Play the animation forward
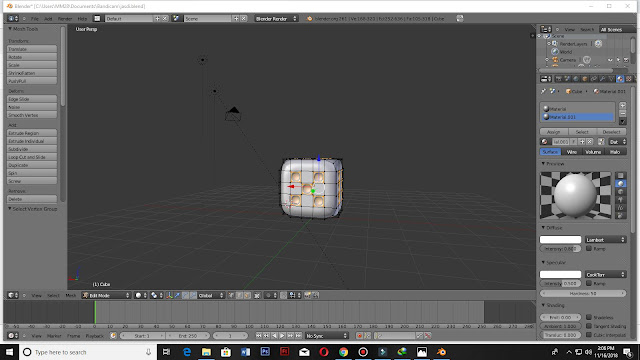The height and width of the screenshot is (360, 640). coord(282,336)
